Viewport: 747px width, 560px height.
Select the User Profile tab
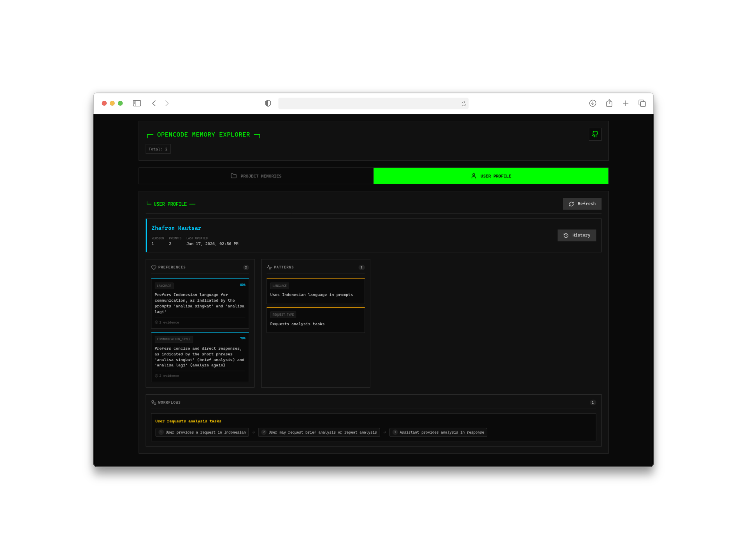tap(491, 176)
